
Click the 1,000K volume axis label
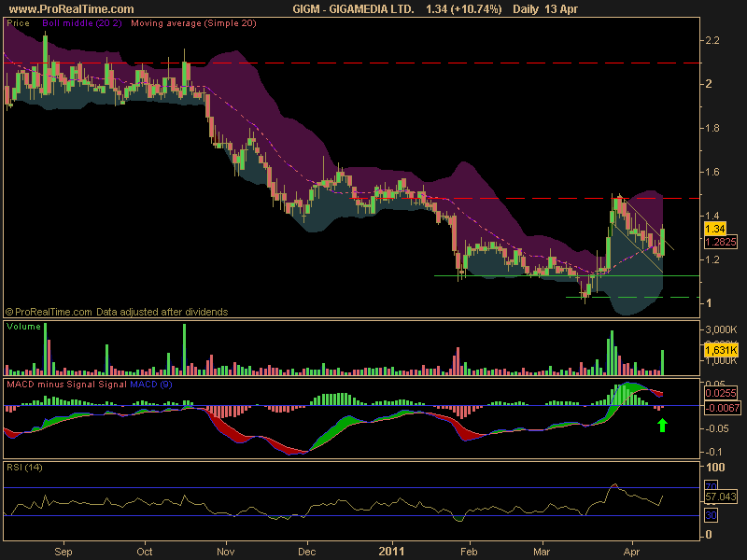[721, 360]
